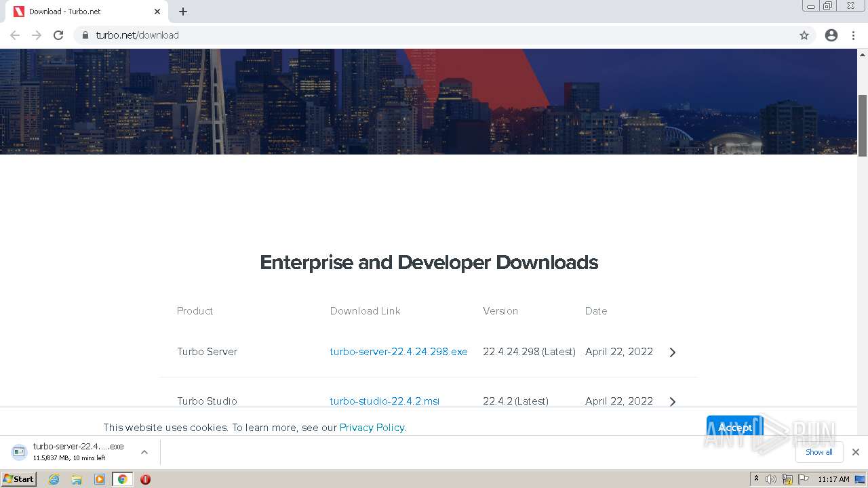The image size is (868, 488).
Task: Click the back navigation arrow
Action: tap(15, 35)
